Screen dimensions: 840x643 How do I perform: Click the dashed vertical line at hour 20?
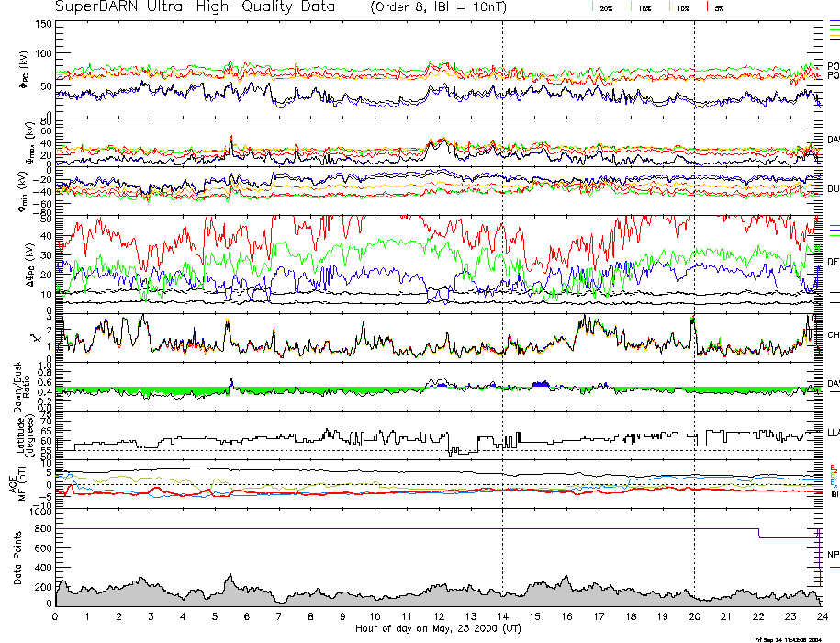pyautogui.click(x=694, y=276)
